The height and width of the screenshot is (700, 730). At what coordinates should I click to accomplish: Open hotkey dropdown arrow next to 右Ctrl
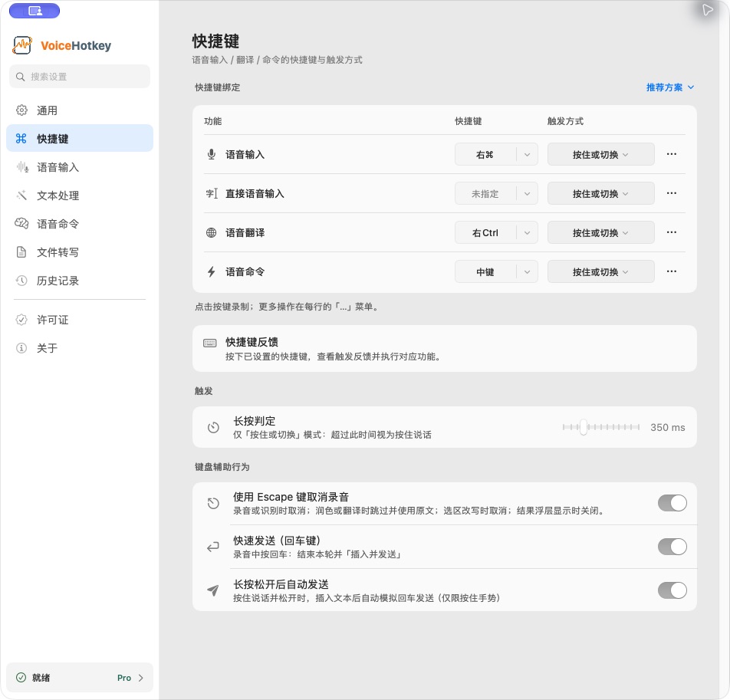pos(527,233)
